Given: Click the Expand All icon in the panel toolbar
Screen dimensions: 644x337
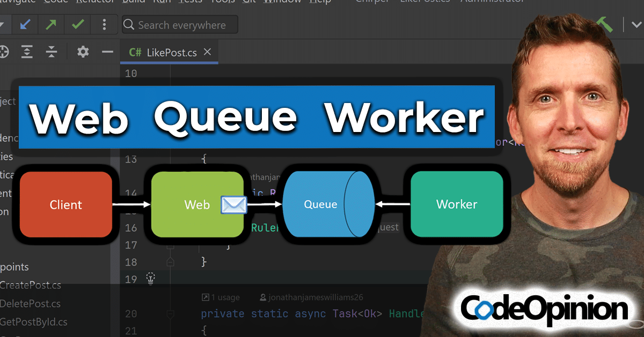Looking at the screenshot, I should [27, 52].
